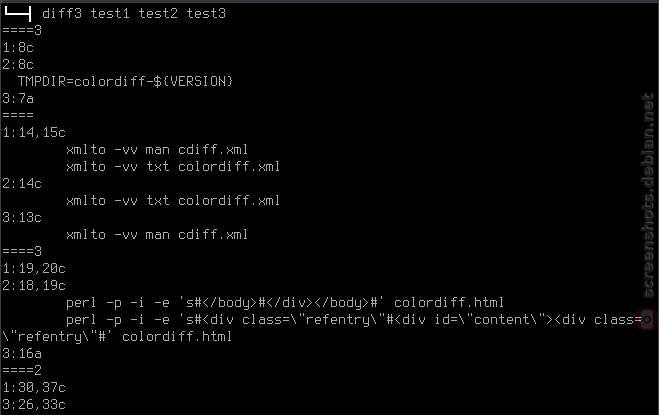This screenshot has width=659, height=415.
Task: Select the test2 argument text
Action: [x=158, y=13]
